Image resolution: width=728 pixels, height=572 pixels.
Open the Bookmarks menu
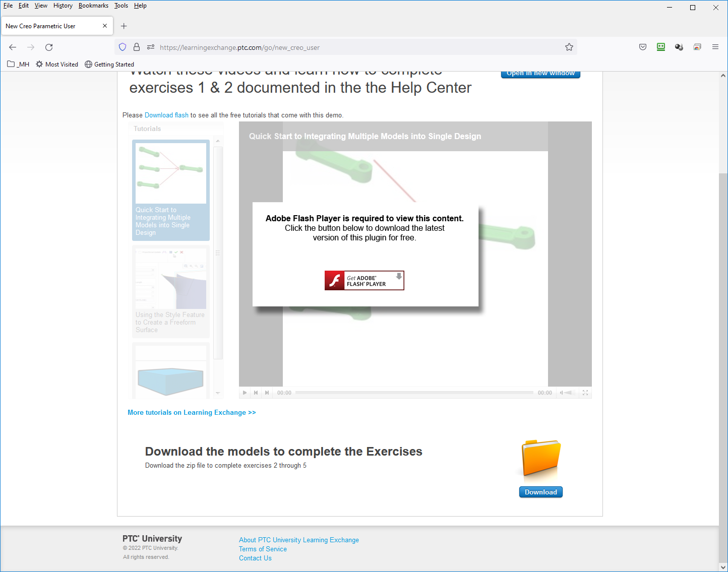[93, 6]
